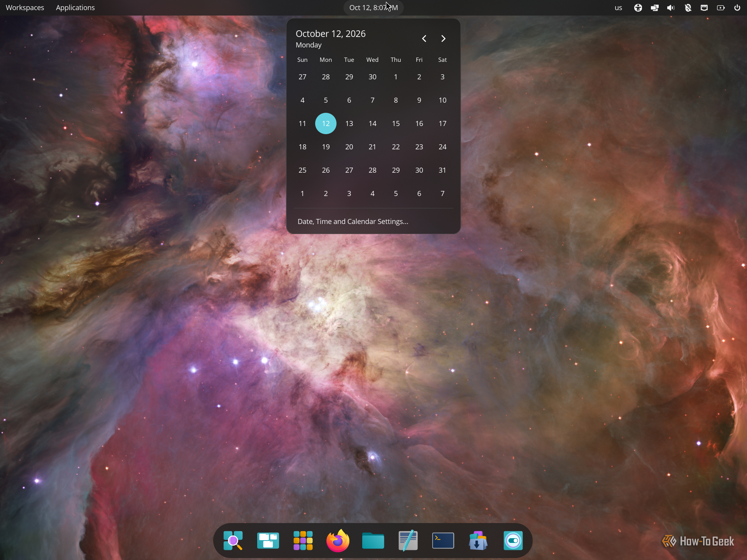Open the Workspaces panel menu

coord(25,8)
